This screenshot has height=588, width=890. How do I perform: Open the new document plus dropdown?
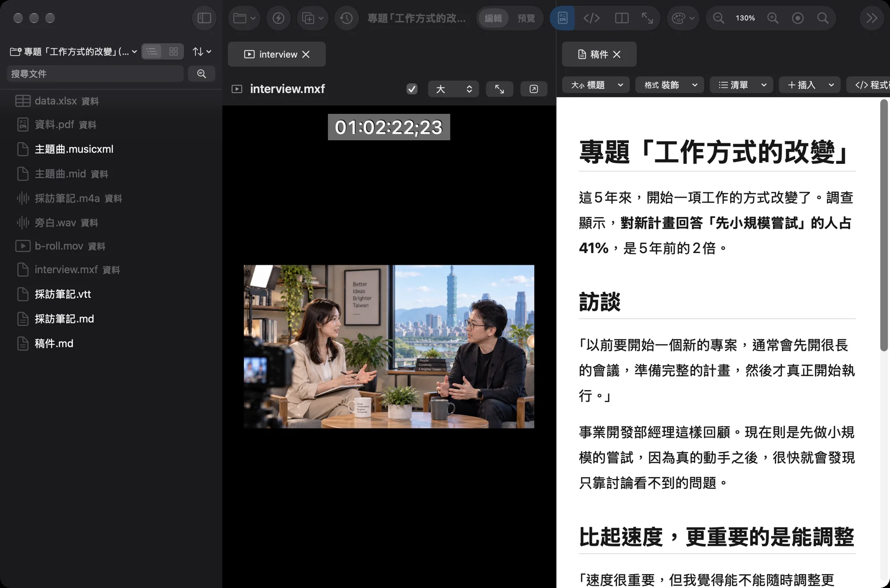pos(312,18)
